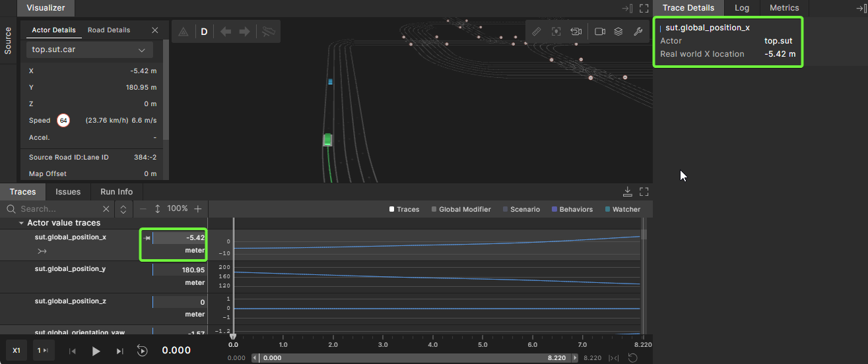
Task: Switch to the Issues tab
Action: pos(68,192)
